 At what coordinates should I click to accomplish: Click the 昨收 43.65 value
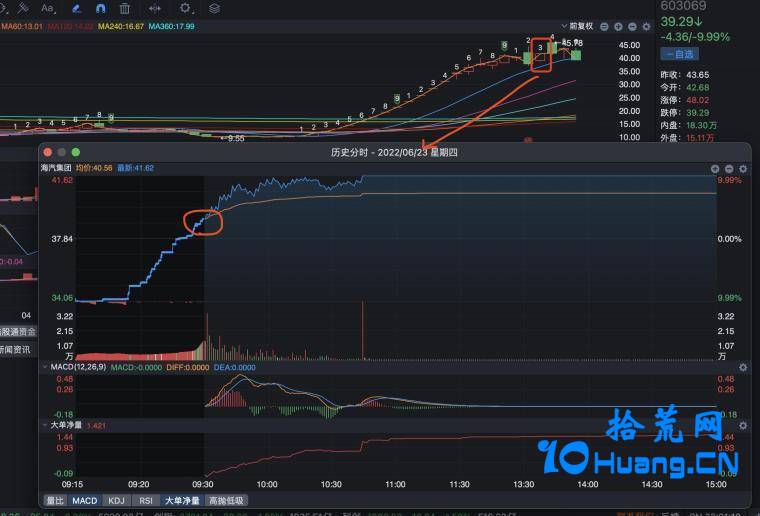697,75
